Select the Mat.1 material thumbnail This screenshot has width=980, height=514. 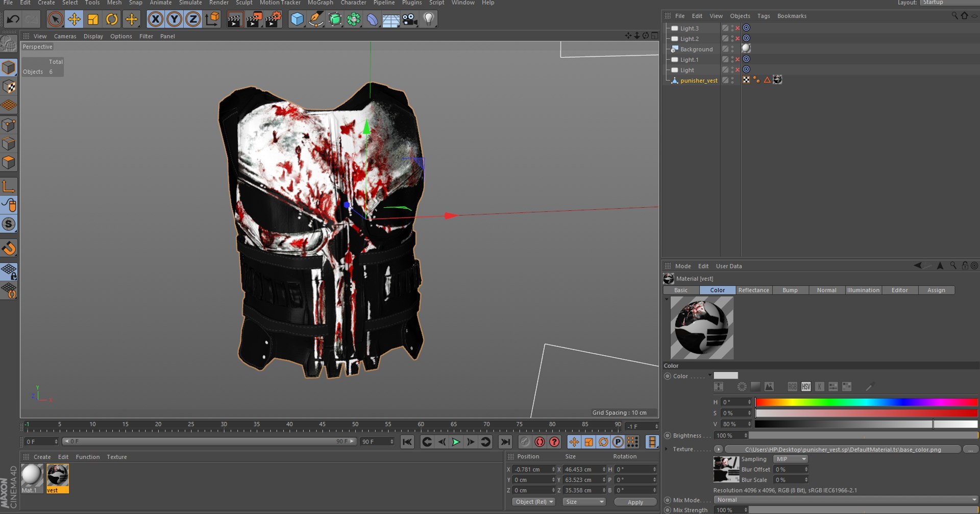[x=32, y=478]
